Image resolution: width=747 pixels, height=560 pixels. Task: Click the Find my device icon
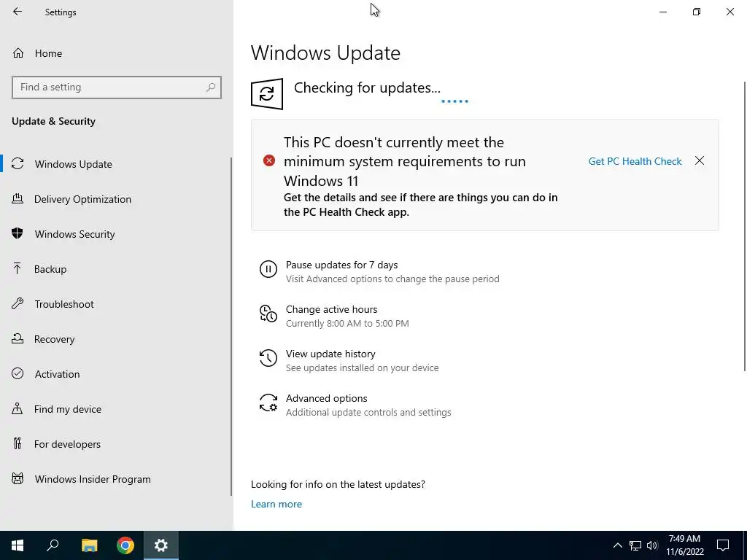click(18, 409)
